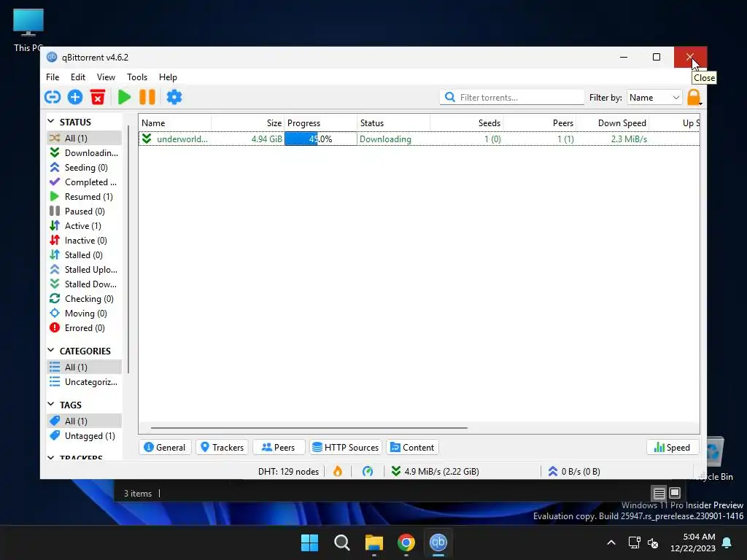Select the Resumed (1) filter
Image resolution: width=747 pixels, height=560 pixels.
[x=85, y=197]
